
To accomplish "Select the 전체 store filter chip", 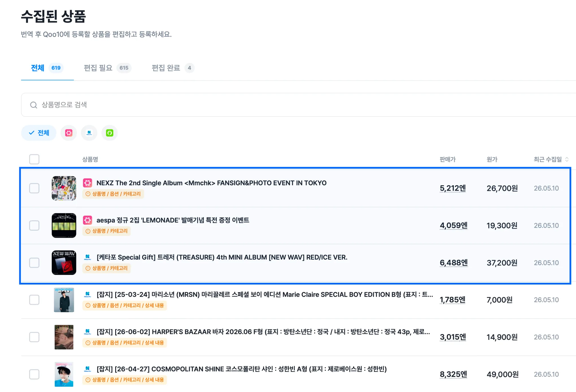I will [x=39, y=133].
